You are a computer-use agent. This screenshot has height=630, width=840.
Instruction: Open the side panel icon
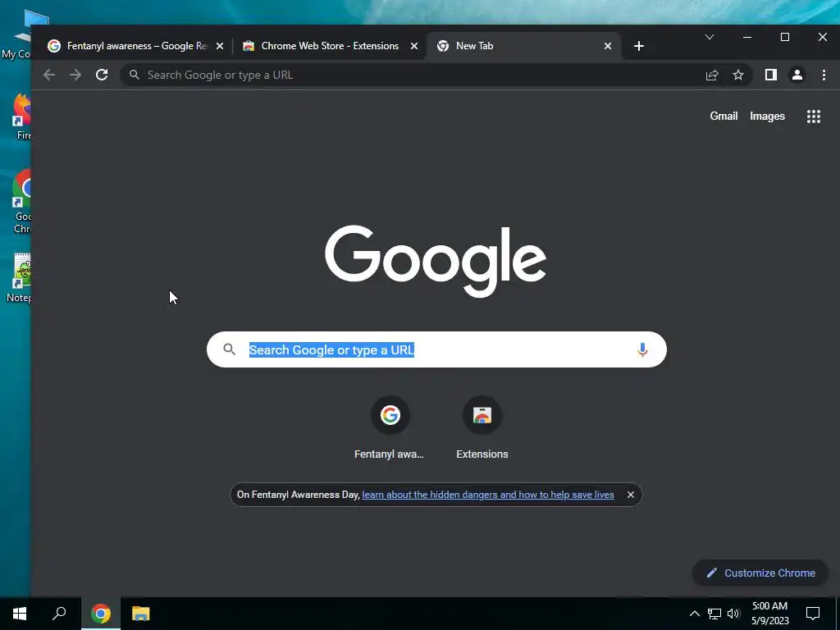[x=771, y=75]
